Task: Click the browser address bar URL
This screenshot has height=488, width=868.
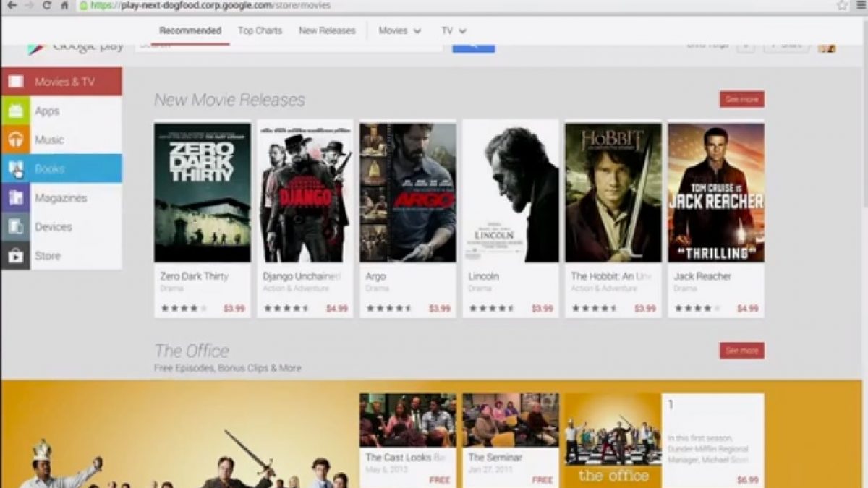Action: 210,5
